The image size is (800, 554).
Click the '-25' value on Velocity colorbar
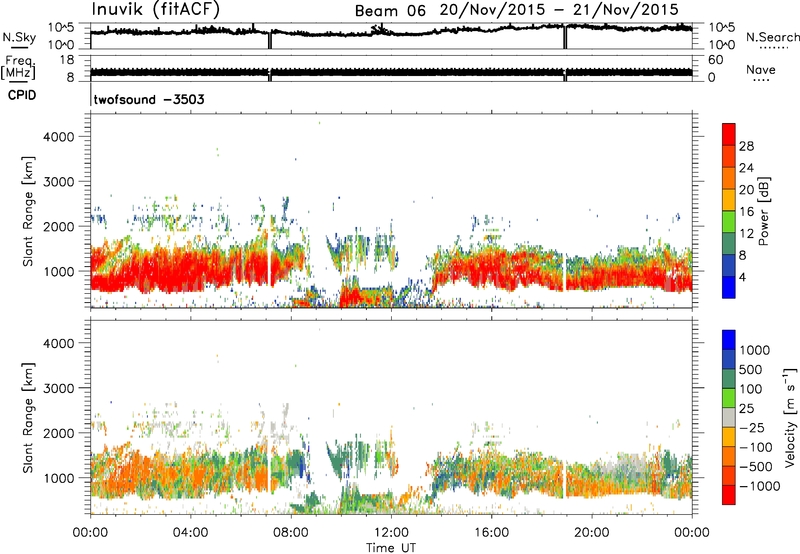click(x=753, y=428)
